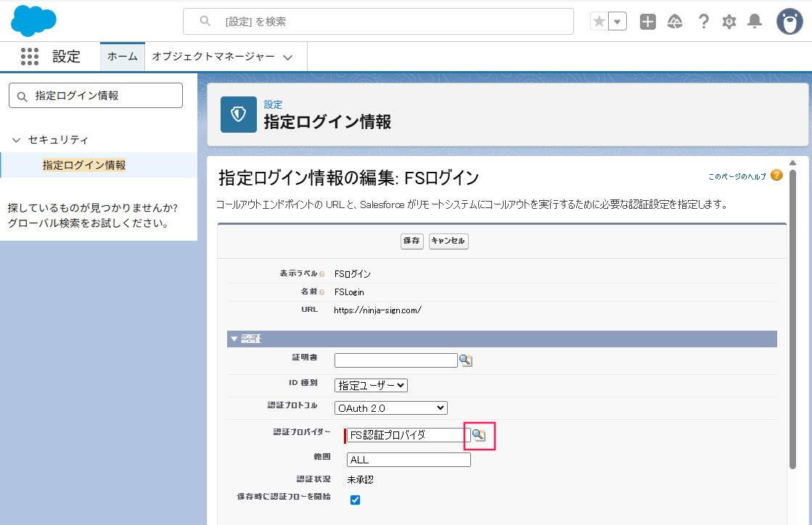Image resolution: width=812 pixels, height=525 pixels.
Task: Open the このページのヘルプ link
Action: [737, 176]
